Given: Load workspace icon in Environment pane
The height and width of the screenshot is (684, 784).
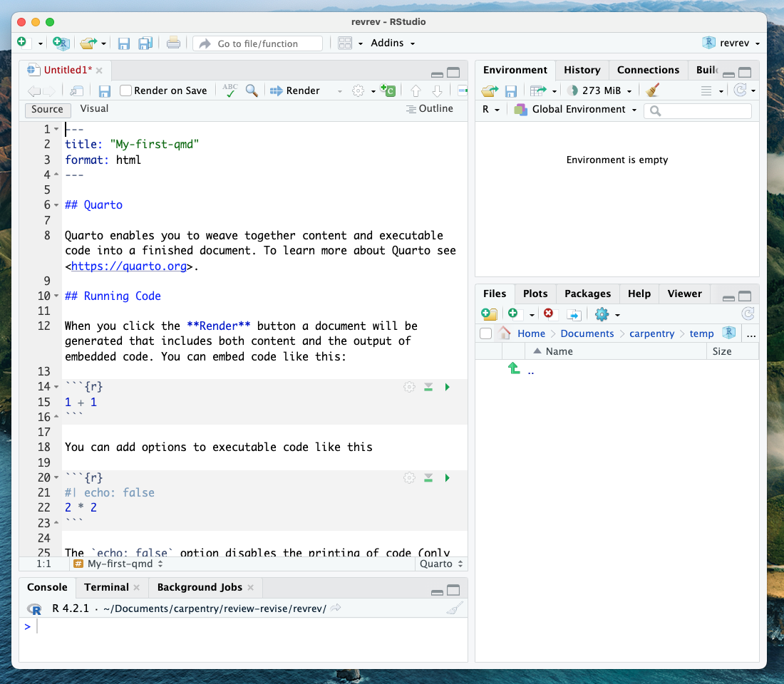Looking at the screenshot, I should click(490, 91).
